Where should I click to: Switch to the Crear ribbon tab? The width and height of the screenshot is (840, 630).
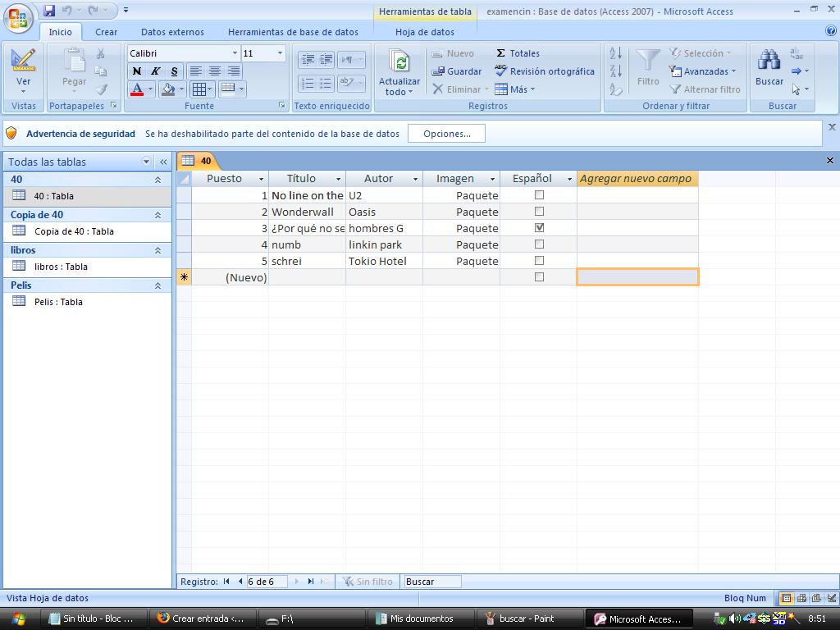106,31
